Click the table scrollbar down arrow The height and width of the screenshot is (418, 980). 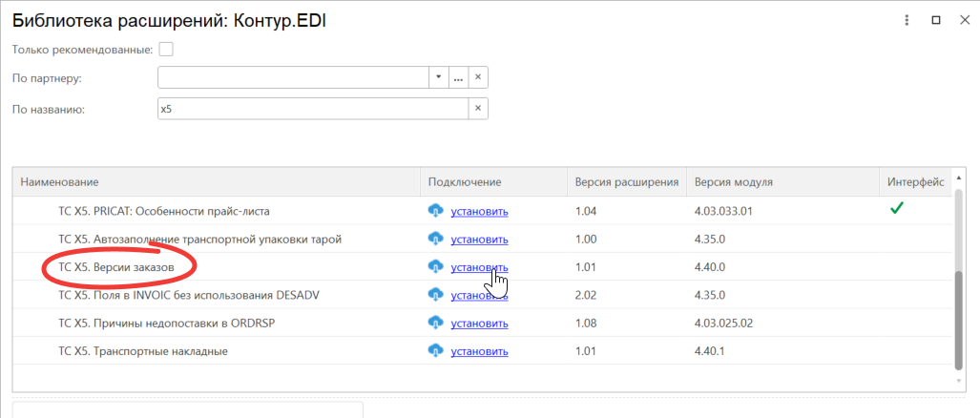tap(959, 381)
